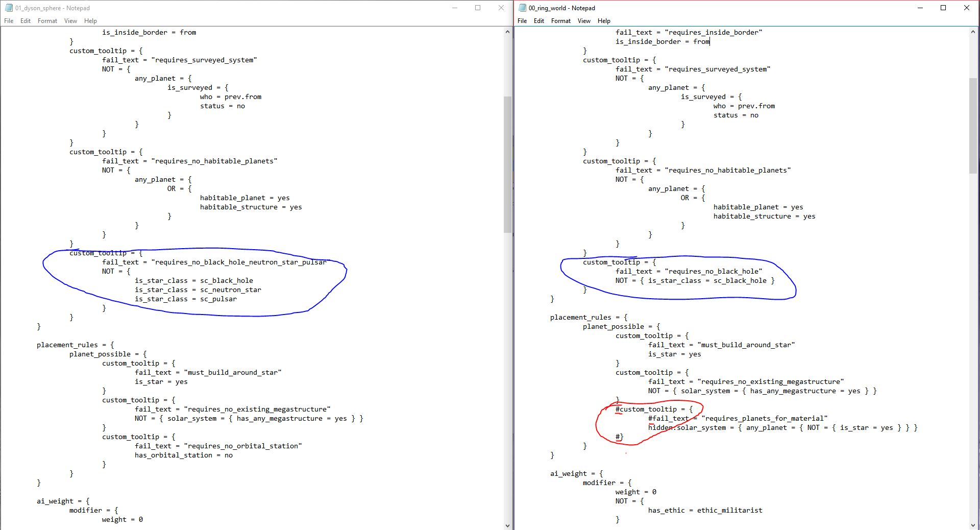
Task: Open Edit menu in 00_ring_world Notepad
Action: click(x=539, y=21)
